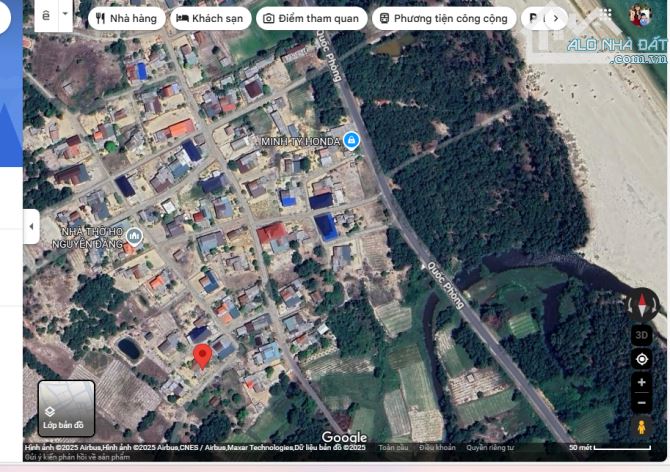Toggle 3D view on the map
This screenshot has width=670, height=472.
[x=641, y=335]
